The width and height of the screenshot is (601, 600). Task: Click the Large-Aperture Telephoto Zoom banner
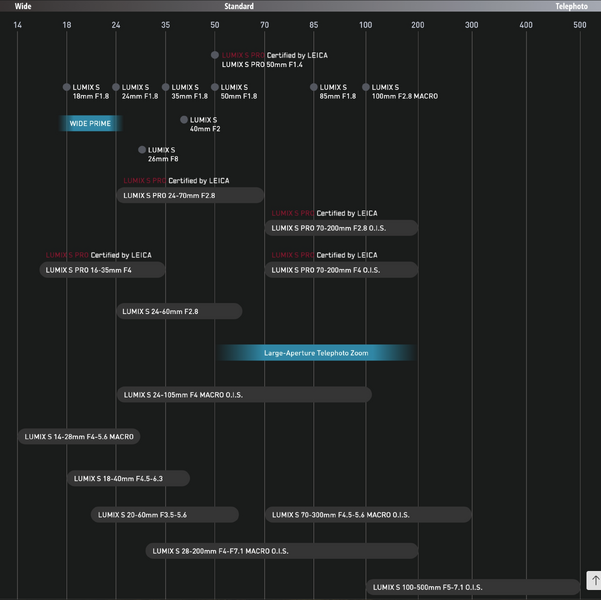[316, 353]
